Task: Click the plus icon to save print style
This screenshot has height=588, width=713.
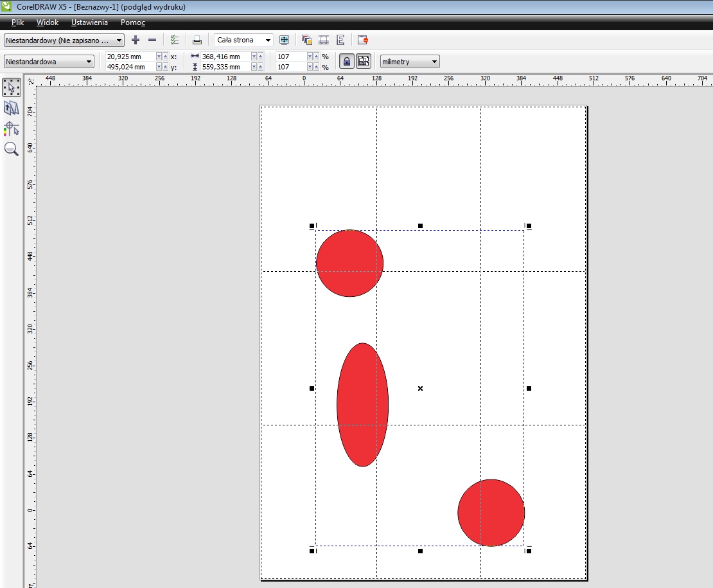Action: tap(136, 40)
